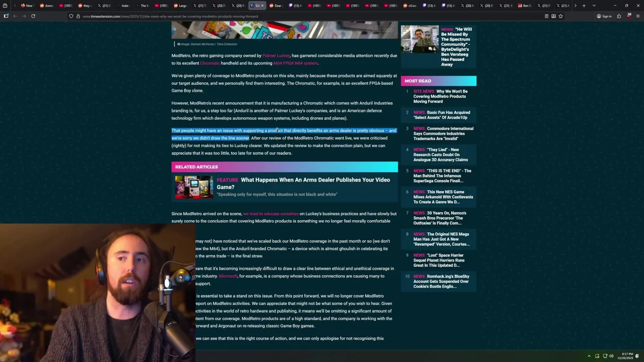
Task: Open the M64 FPGA N64 system link
Action: point(295,63)
